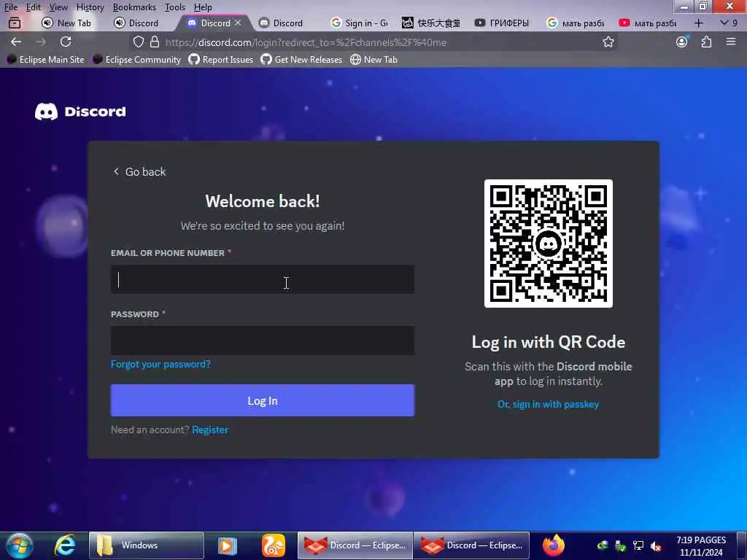Open the Bookmarks menu
The width and height of the screenshot is (747, 560).
pyautogui.click(x=134, y=7)
